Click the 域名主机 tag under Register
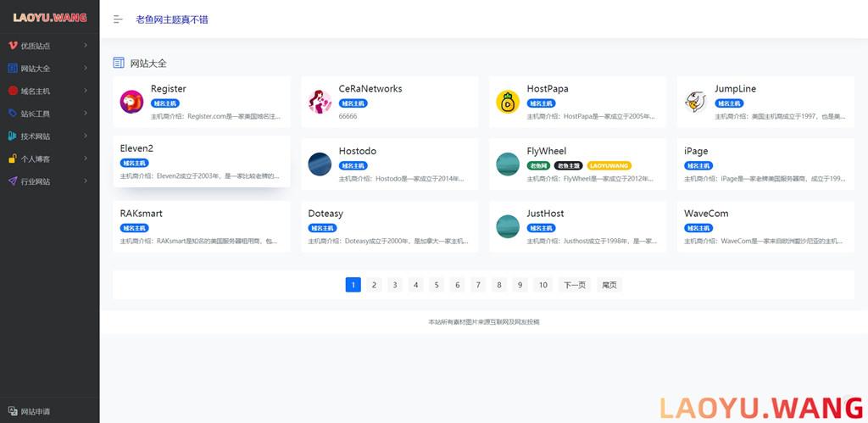This screenshot has height=423, width=868. click(165, 103)
